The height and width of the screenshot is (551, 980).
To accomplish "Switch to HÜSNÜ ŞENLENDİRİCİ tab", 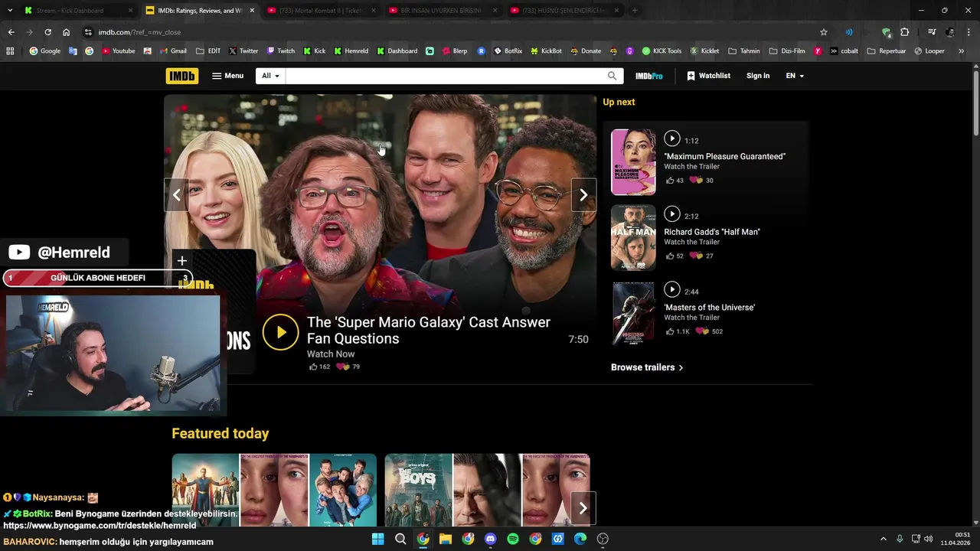I will click(565, 11).
